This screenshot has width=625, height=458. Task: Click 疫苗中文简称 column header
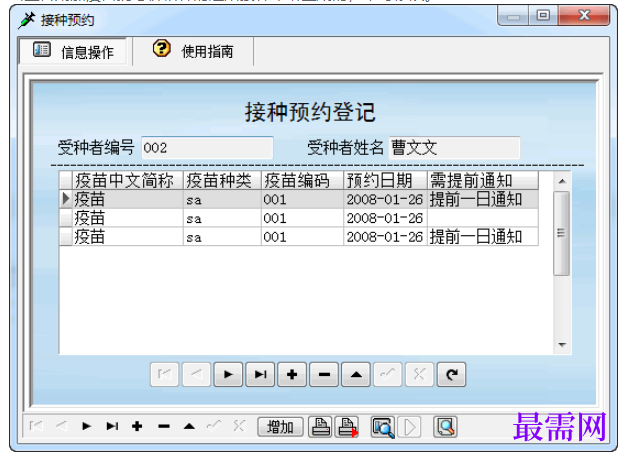(x=128, y=181)
